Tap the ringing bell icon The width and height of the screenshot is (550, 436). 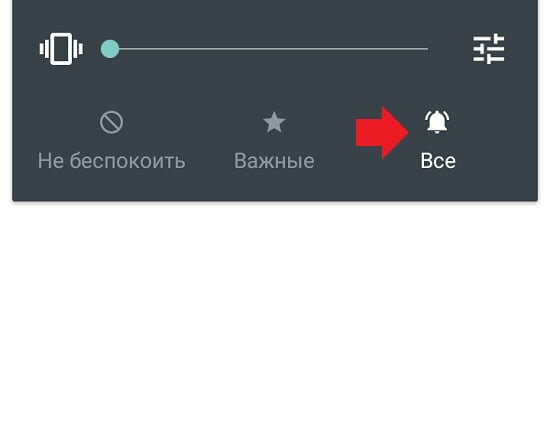click(x=437, y=122)
